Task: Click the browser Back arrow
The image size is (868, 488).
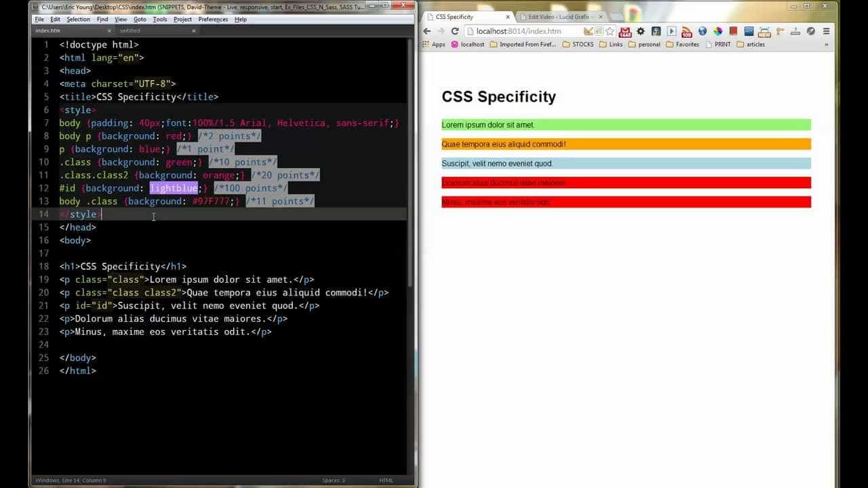Action: (x=427, y=31)
